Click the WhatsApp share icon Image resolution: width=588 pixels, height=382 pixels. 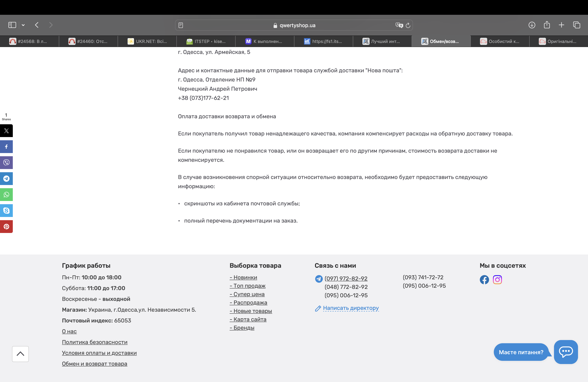pyautogui.click(x=6, y=194)
